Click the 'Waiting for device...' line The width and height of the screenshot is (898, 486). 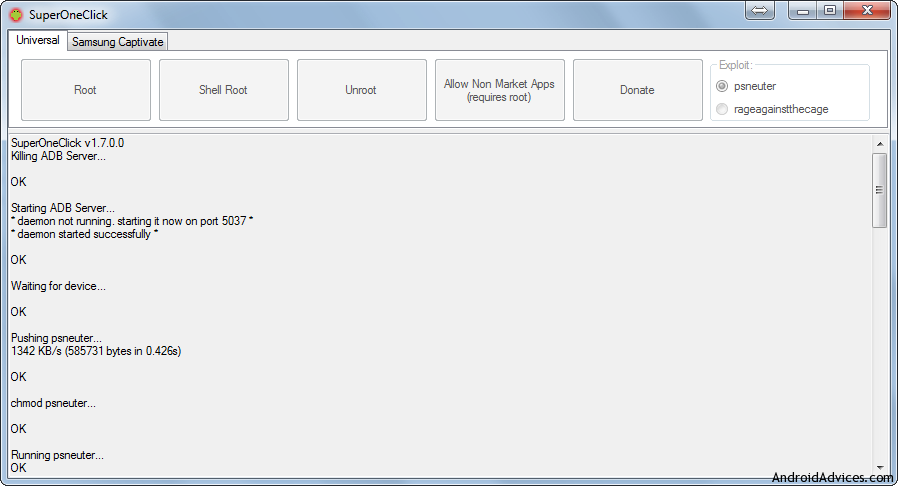click(x=58, y=286)
